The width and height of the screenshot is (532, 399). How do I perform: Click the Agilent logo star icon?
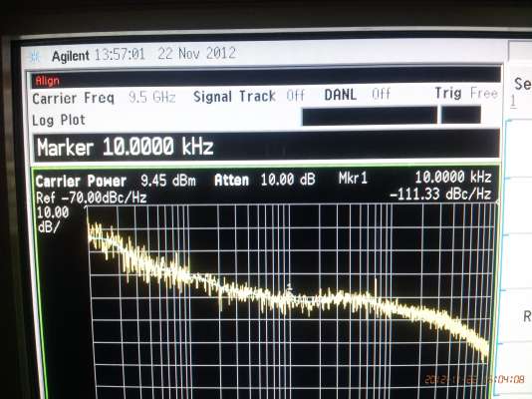click(x=35, y=57)
